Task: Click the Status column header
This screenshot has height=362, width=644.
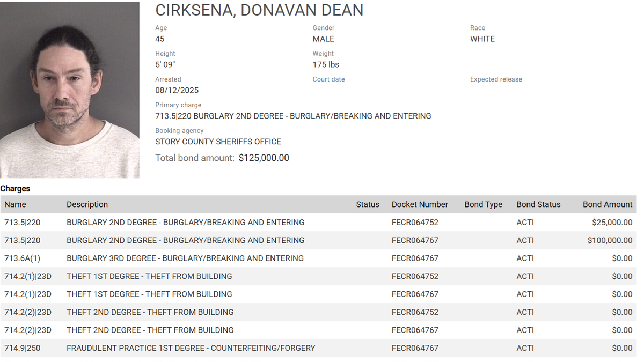Action: pyautogui.click(x=368, y=204)
